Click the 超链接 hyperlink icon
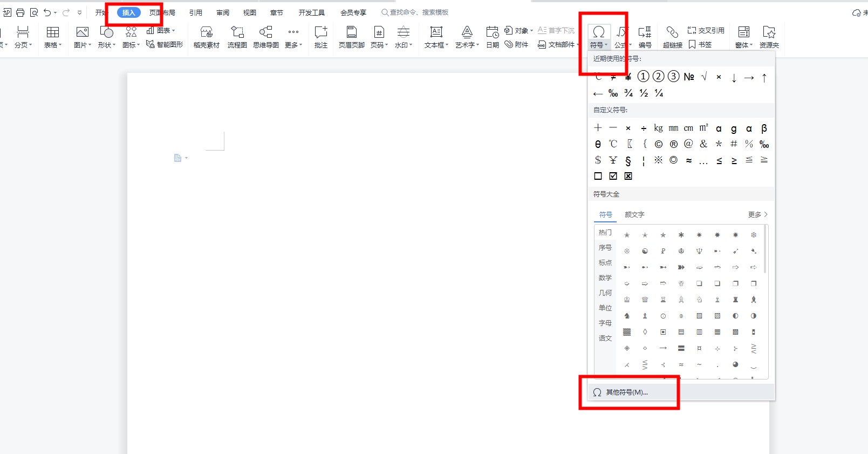Screen dimensions: 868x454 [672, 32]
